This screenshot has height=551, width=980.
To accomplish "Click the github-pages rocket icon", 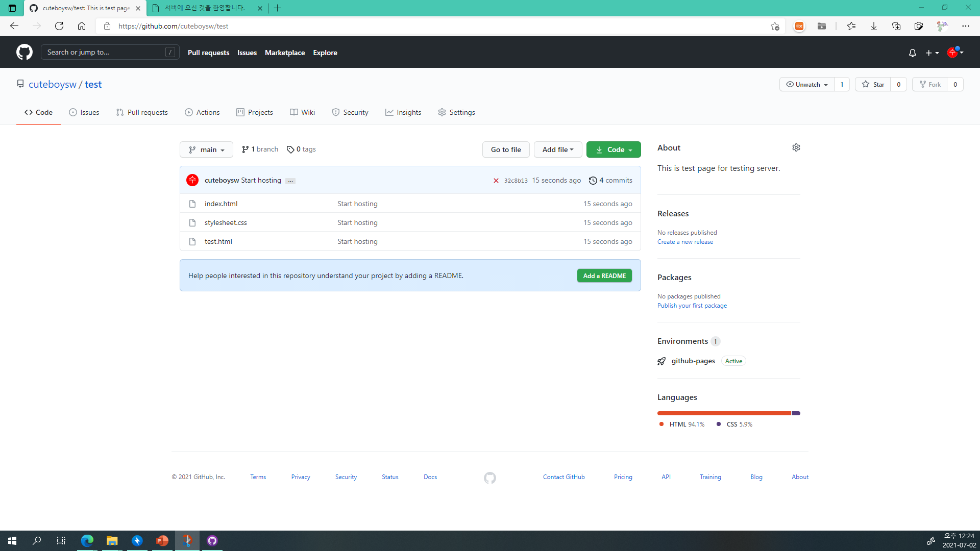I will pos(661,361).
